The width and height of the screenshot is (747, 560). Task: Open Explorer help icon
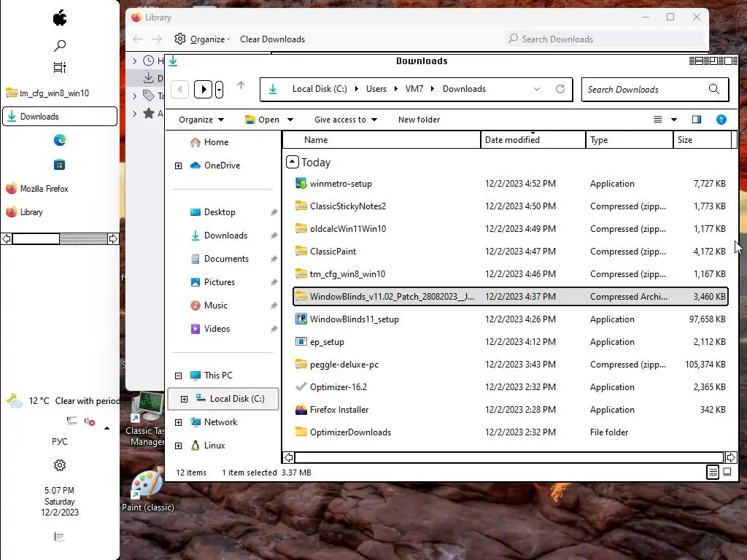click(x=721, y=120)
